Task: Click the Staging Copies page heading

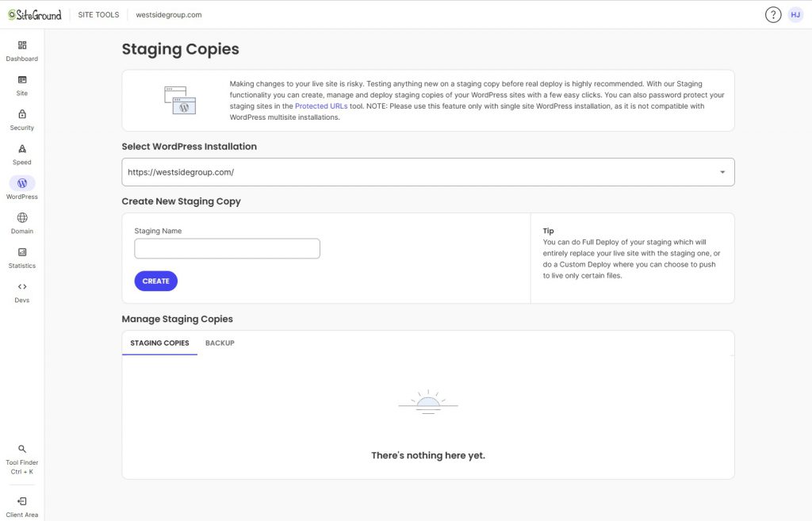Action: click(180, 49)
